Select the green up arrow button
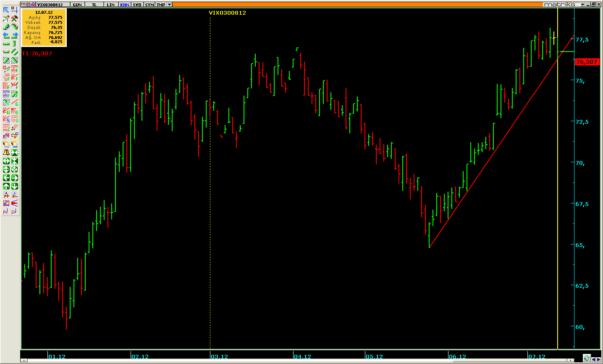 point(6,186)
